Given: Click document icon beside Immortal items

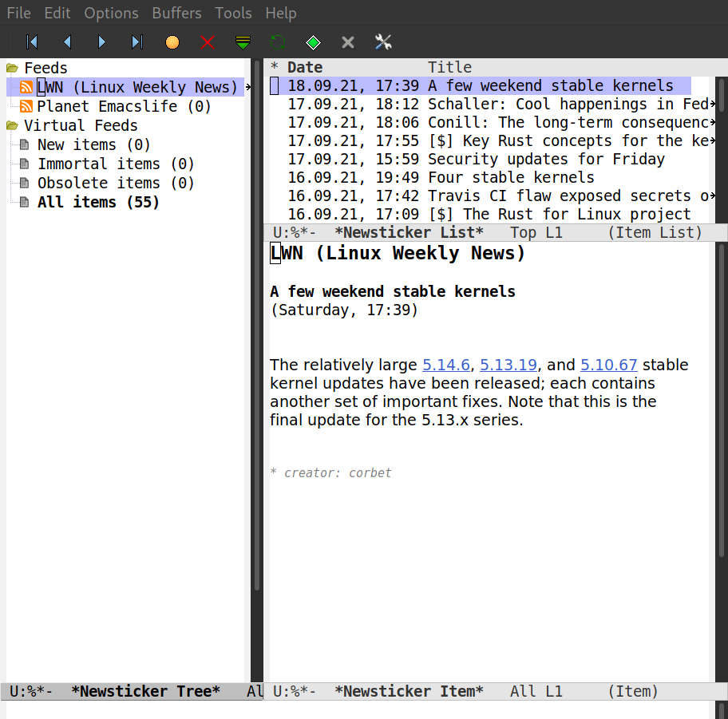Looking at the screenshot, I should point(25,164).
